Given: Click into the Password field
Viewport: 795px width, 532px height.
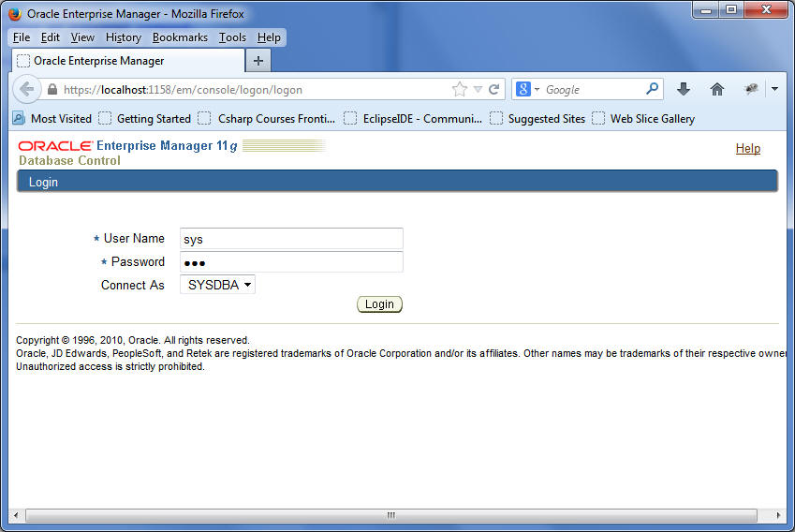Looking at the screenshot, I should pyautogui.click(x=291, y=262).
